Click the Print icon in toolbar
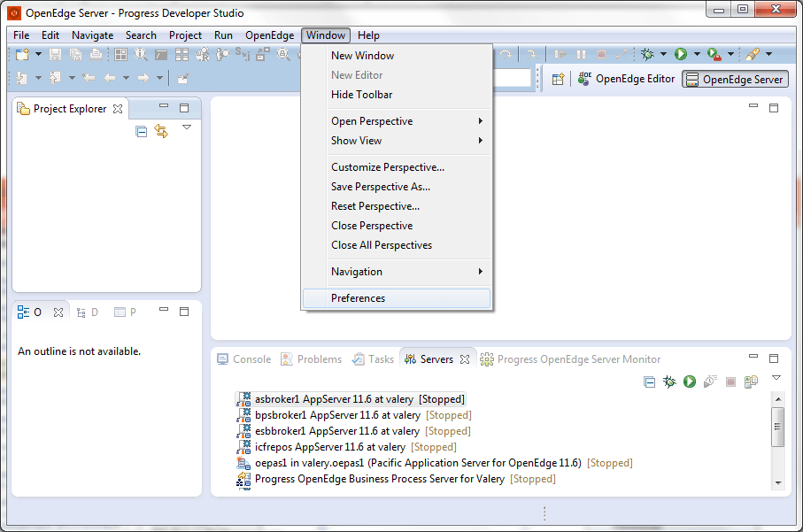Viewport: 803px width, 532px height. pos(96,54)
